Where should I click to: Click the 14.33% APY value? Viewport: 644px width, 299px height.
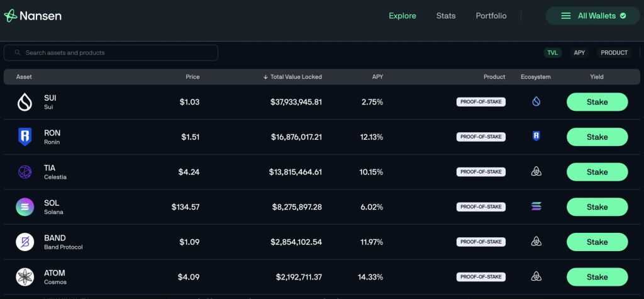click(x=370, y=277)
